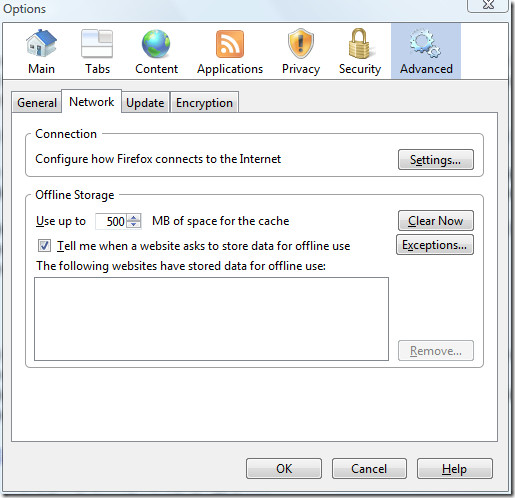Click inside the cache size field
This screenshot has width=515, height=498.
point(112,221)
